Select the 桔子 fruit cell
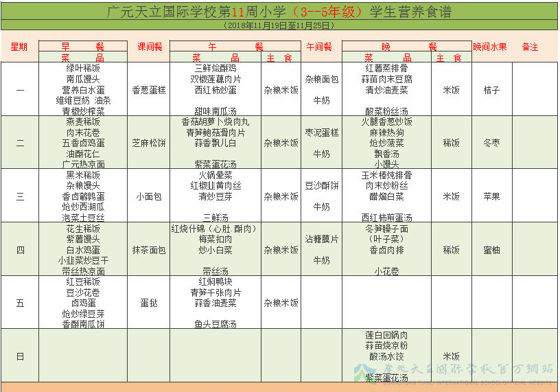560x392 pixels. point(491,90)
